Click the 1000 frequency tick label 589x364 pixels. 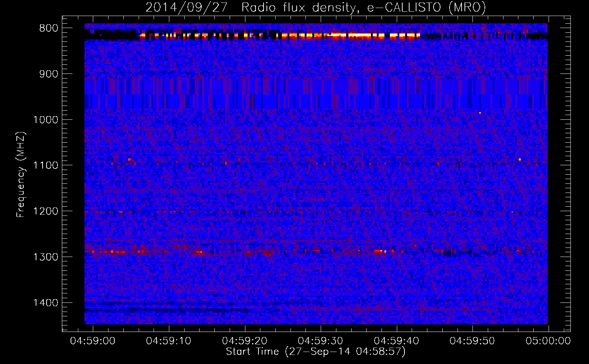46,120
